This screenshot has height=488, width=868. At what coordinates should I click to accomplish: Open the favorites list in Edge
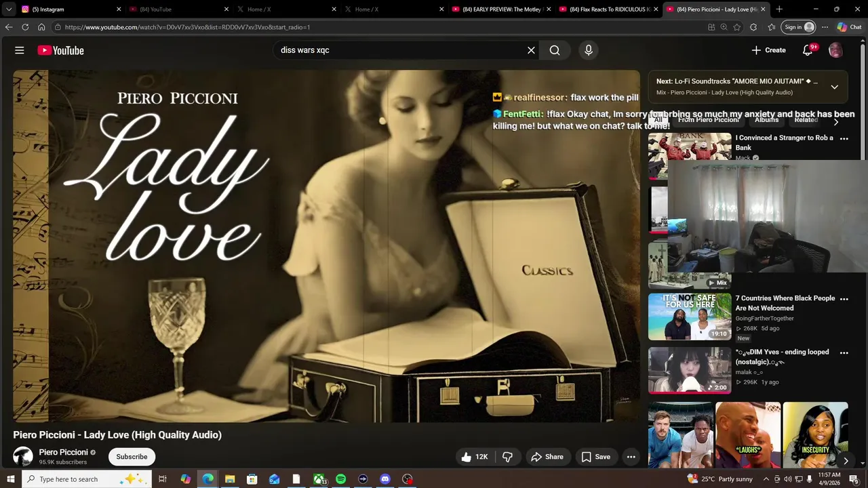(x=772, y=27)
